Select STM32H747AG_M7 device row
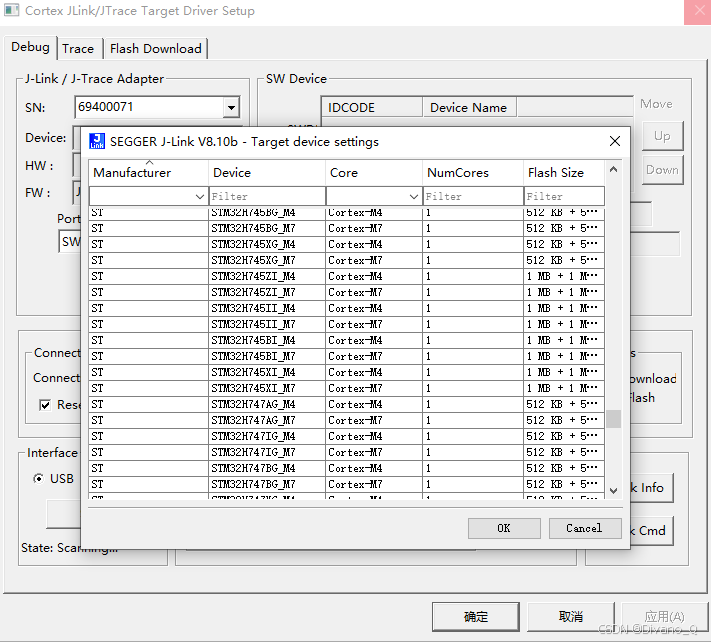Image resolution: width=711 pixels, height=642 pixels. tap(346, 420)
